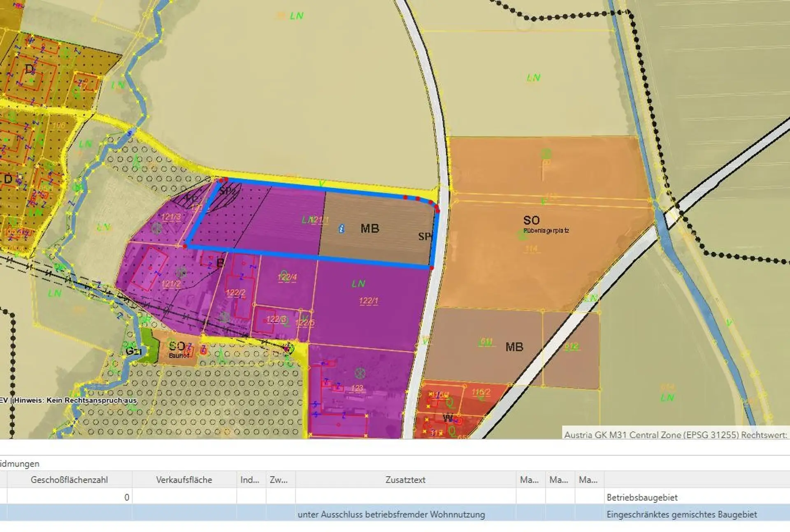Sort by the Geschoßflächenzahl column header

click(69, 480)
